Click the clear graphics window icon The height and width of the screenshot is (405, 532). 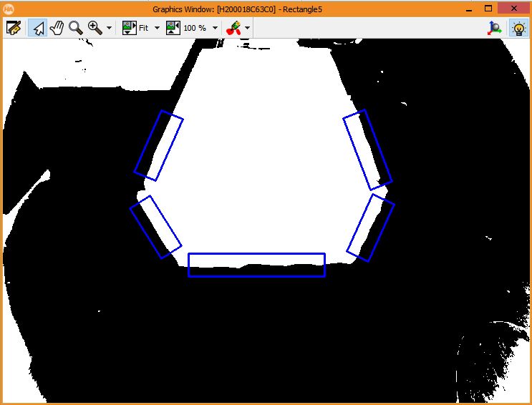(x=14, y=28)
